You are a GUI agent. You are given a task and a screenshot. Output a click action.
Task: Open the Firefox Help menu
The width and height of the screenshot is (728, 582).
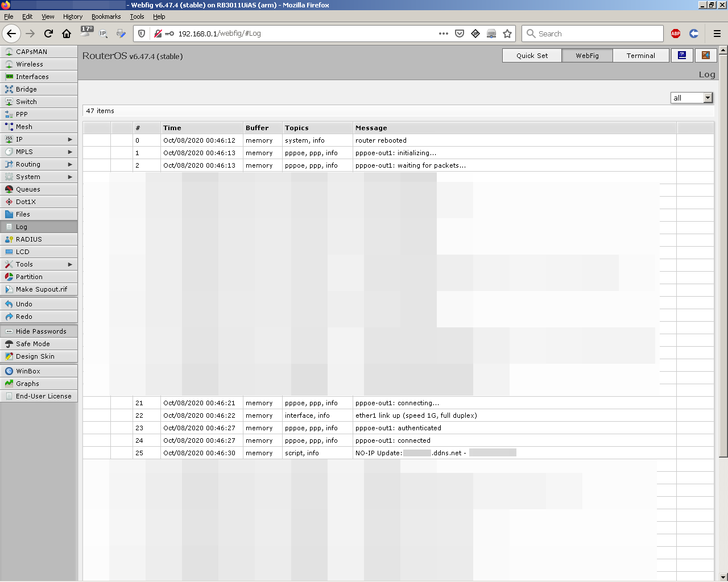[159, 16]
